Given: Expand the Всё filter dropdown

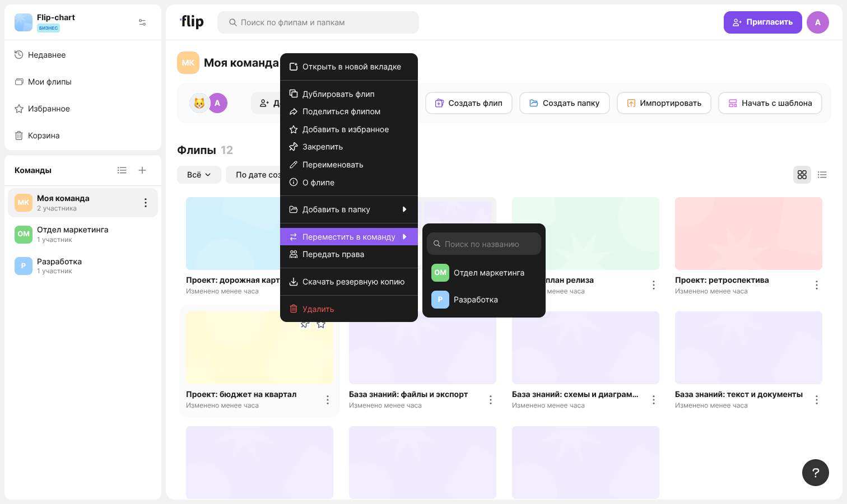Looking at the screenshot, I should [199, 175].
